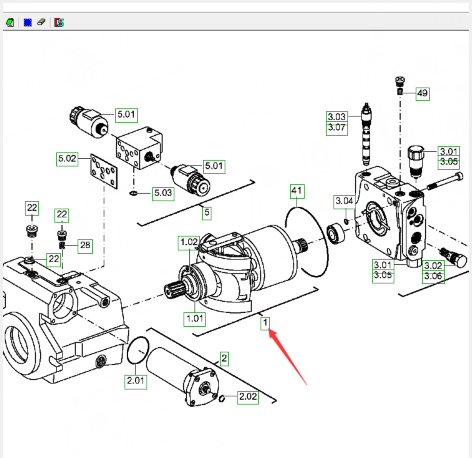Click callout label 5.03
The image size is (472, 458).
point(163,193)
